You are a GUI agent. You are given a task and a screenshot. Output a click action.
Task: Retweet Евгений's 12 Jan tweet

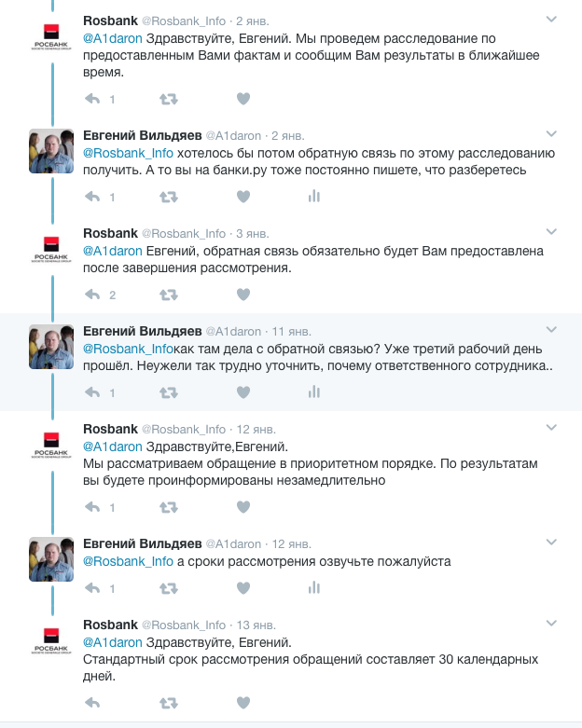point(169,589)
